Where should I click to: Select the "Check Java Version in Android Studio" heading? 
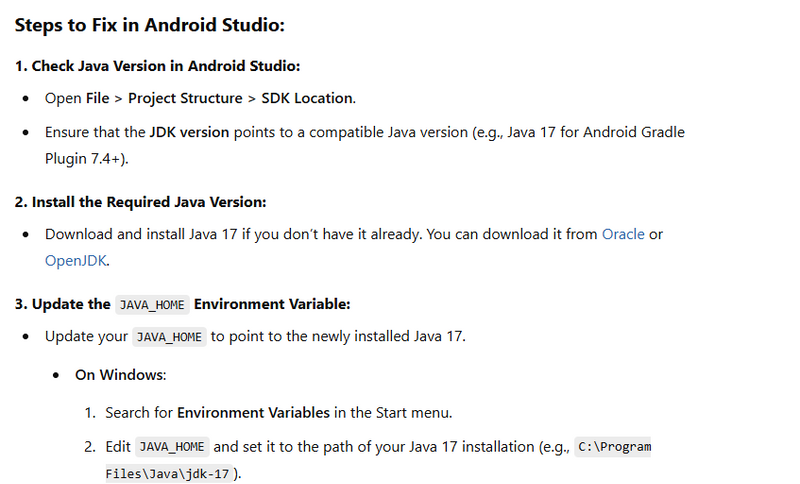pyautogui.click(x=157, y=66)
